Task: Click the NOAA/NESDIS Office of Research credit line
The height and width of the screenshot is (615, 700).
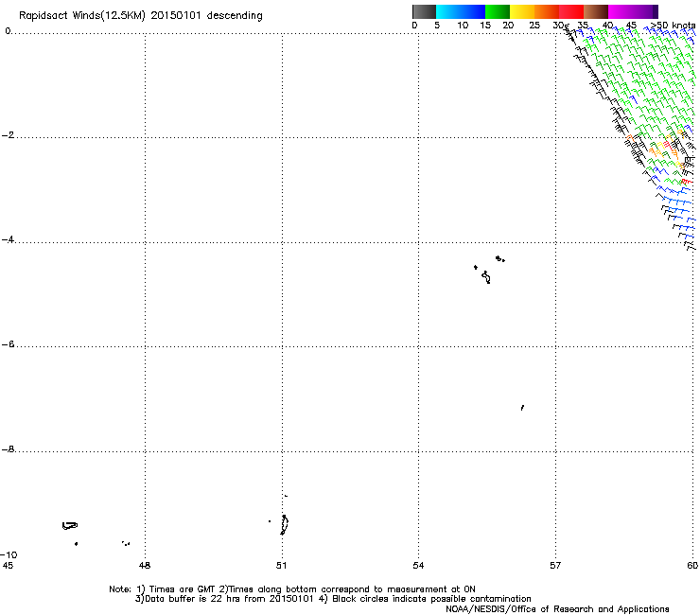Action: pos(557,609)
